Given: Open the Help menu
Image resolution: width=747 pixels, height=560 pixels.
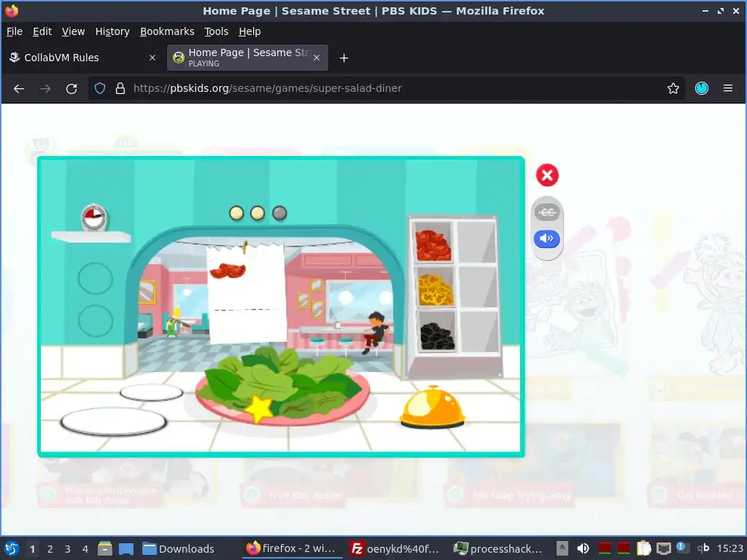Looking at the screenshot, I should tap(249, 31).
